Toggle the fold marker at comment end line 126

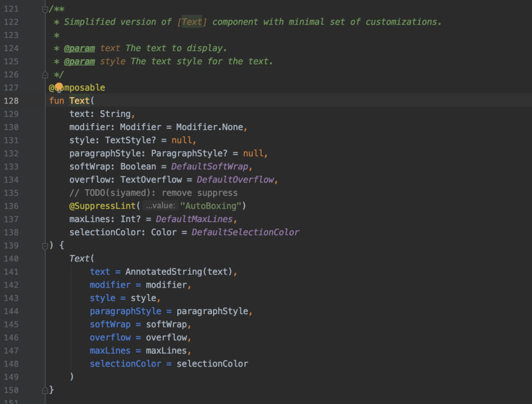point(45,75)
